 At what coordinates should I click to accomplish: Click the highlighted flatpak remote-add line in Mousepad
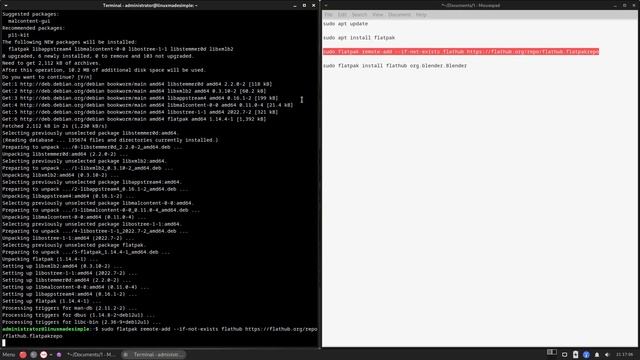click(461, 51)
